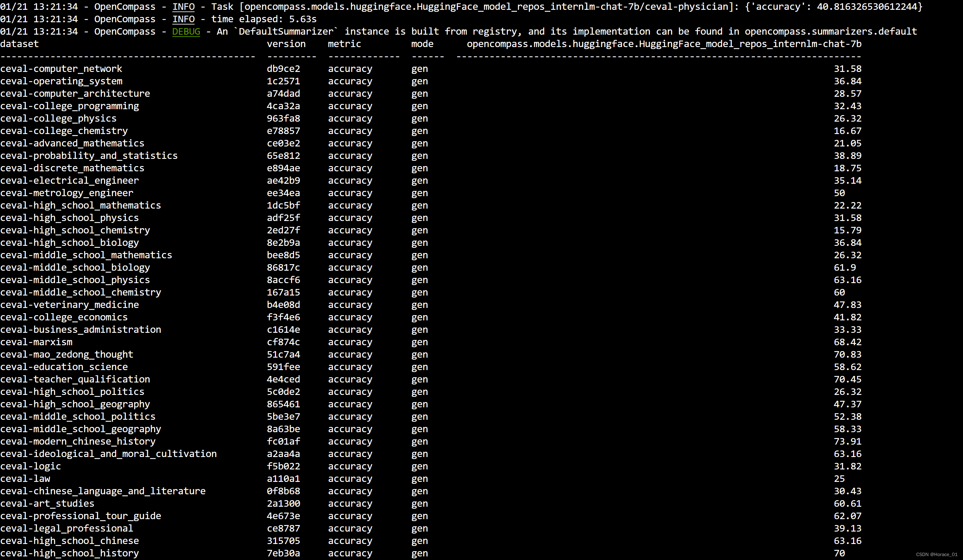The width and height of the screenshot is (963, 560).
Task: Click the 70.83 mao_zedong_thought score
Action: 847,354
